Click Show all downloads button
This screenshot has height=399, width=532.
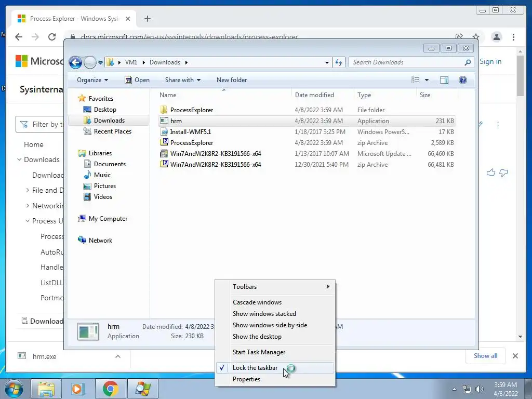[486, 355]
